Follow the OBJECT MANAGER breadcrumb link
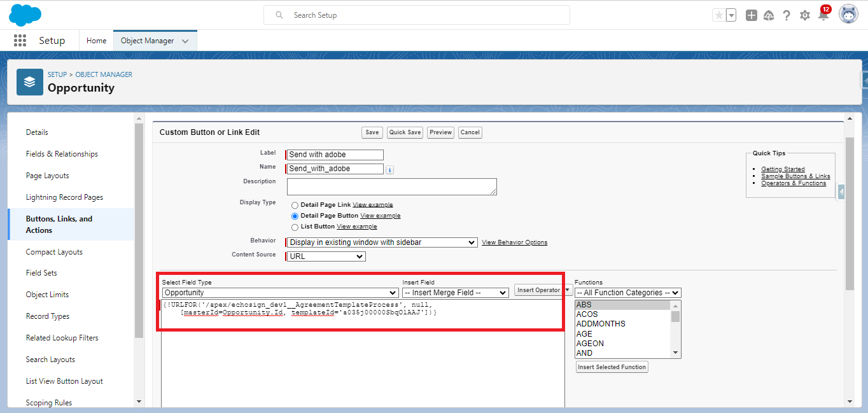Viewport: 868px width, 413px height. (x=104, y=74)
